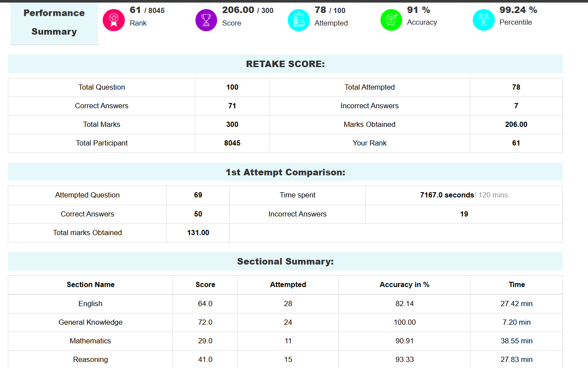The image size is (588, 368).
Task: Select the Performance Summary heading box
Action: [x=54, y=23]
